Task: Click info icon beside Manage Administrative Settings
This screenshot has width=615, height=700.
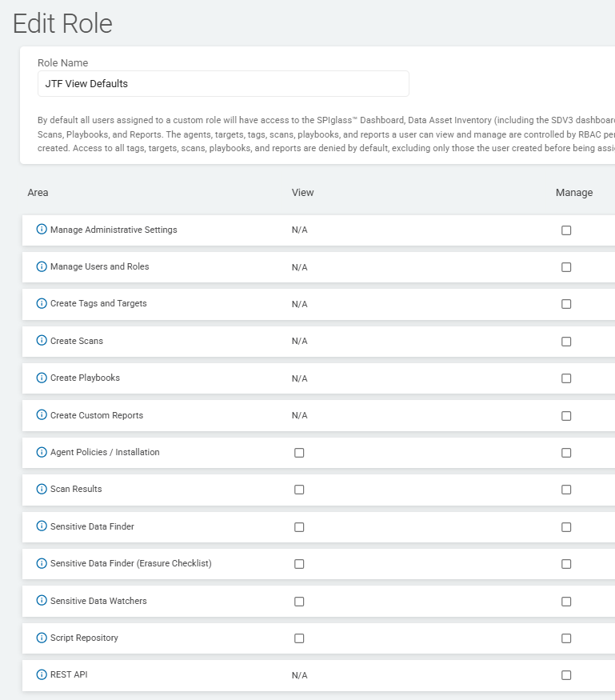Action: click(x=42, y=230)
